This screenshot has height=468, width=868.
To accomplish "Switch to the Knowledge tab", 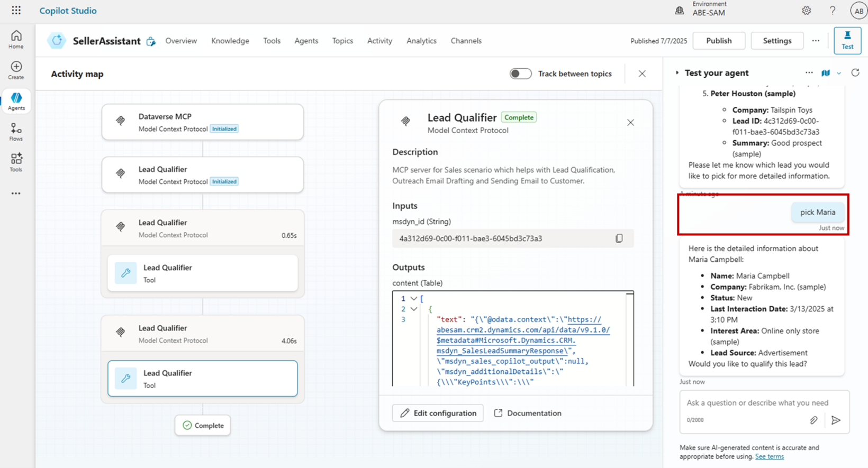I will click(x=230, y=41).
